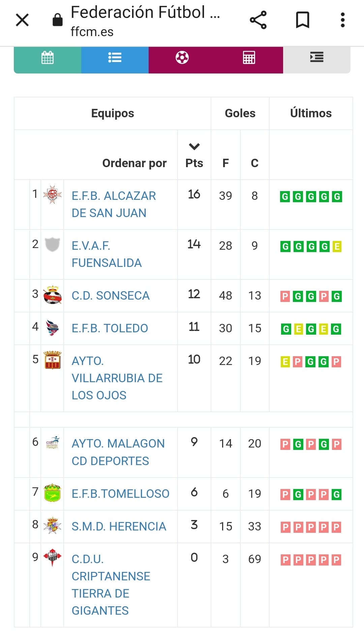Open the calendar tab icon

tap(48, 58)
